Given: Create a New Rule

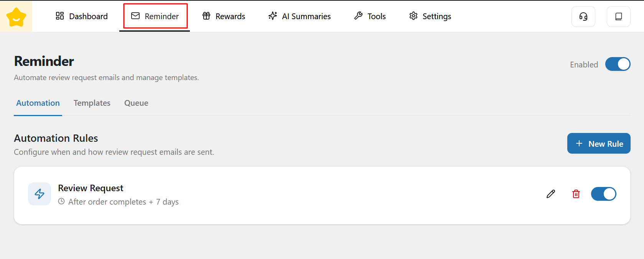Looking at the screenshot, I should (598, 144).
